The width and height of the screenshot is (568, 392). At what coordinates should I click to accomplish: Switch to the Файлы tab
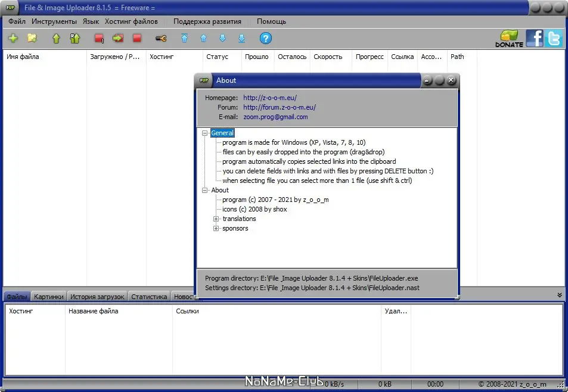[17, 297]
